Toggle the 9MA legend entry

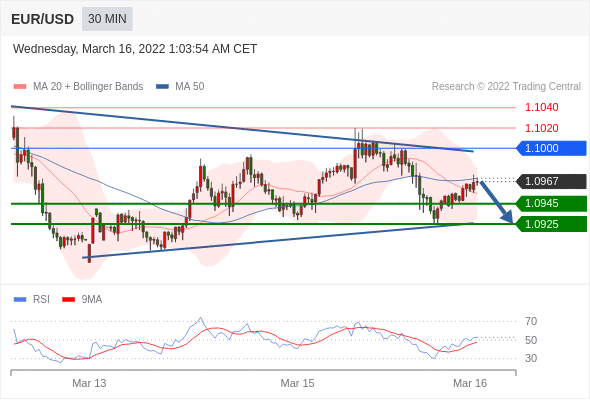tap(82, 300)
